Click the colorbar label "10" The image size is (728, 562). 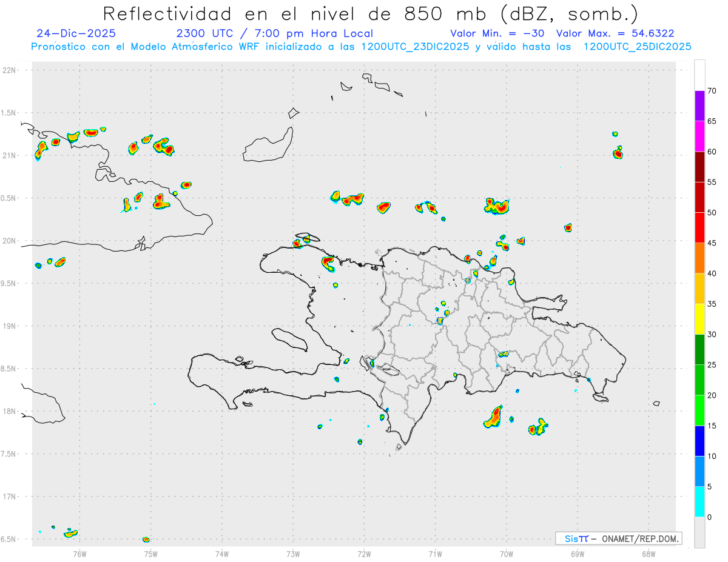(x=711, y=457)
